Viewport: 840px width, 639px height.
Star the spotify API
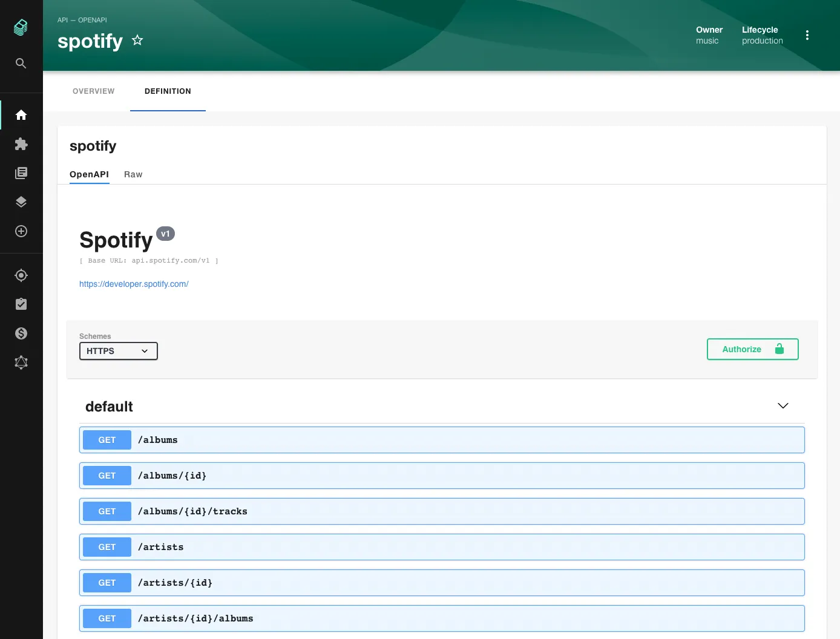[137, 40]
